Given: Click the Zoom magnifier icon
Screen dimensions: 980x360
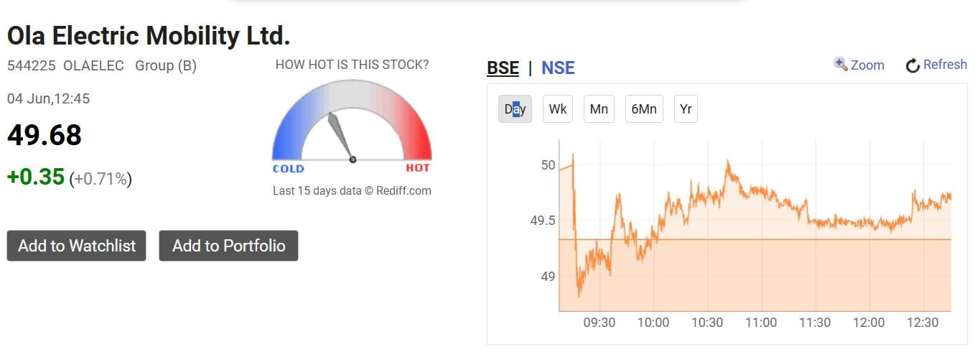Looking at the screenshot, I should [x=840, y=65].
